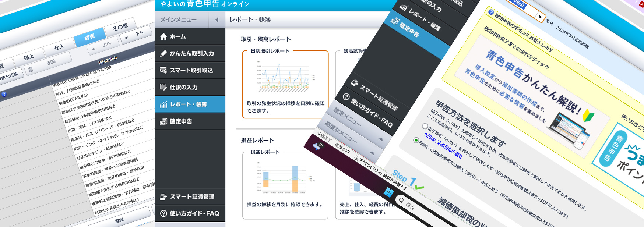This screenshot has height=227, width=644.
Task: Click the スマート証憑管理 icon in main sidebar
Action: coord(163,197)
